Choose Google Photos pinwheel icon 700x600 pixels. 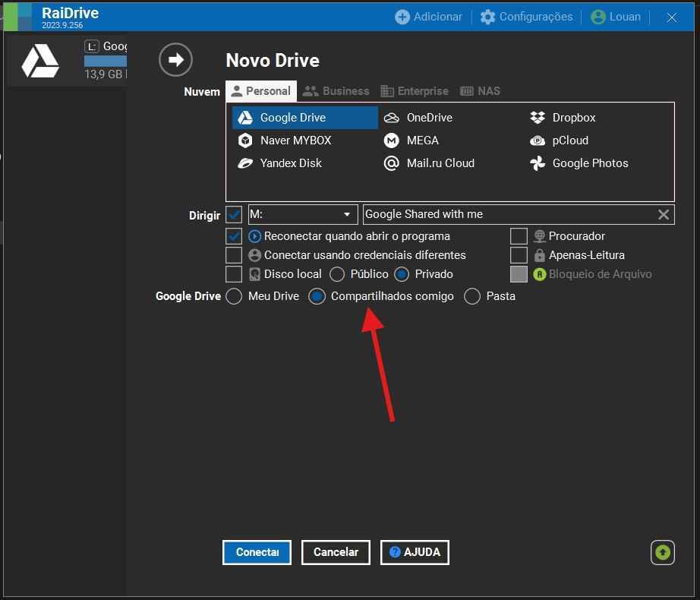538,163
